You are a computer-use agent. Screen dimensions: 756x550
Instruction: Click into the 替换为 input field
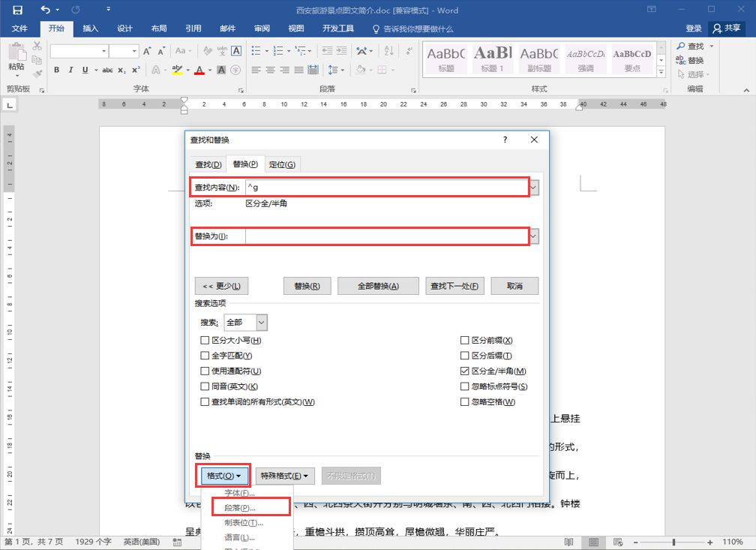[387, 236]
